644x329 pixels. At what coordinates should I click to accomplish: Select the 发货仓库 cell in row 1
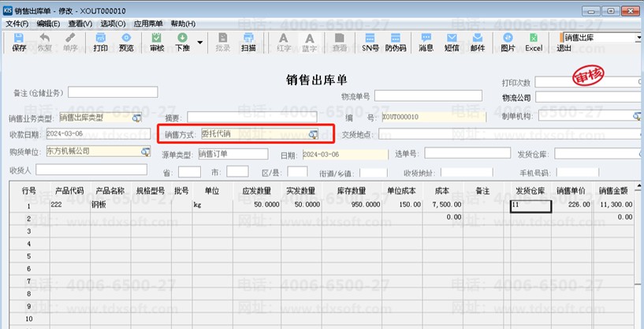tap(530, 206)
